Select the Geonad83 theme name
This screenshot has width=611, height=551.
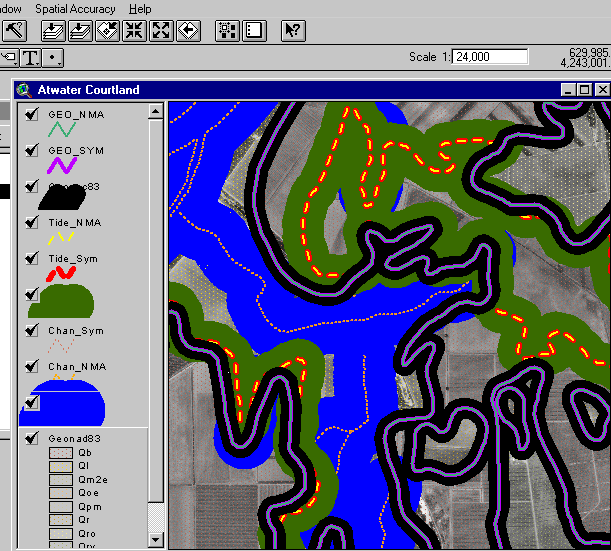coord(74,438)
